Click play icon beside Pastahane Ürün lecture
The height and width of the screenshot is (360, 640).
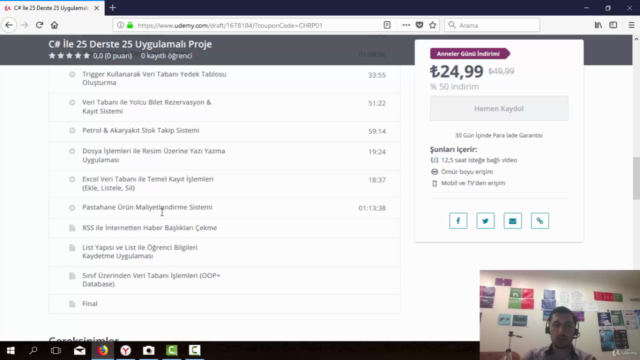point(72,208)
